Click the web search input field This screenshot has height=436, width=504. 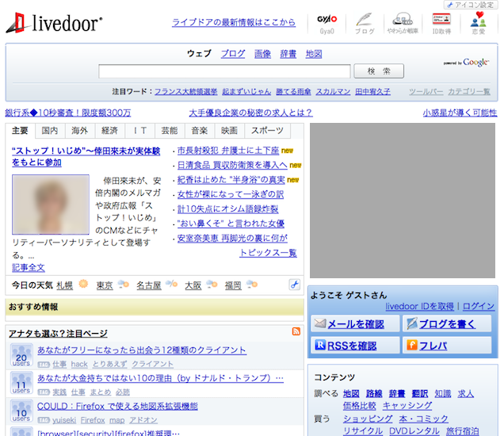(224, 71)
